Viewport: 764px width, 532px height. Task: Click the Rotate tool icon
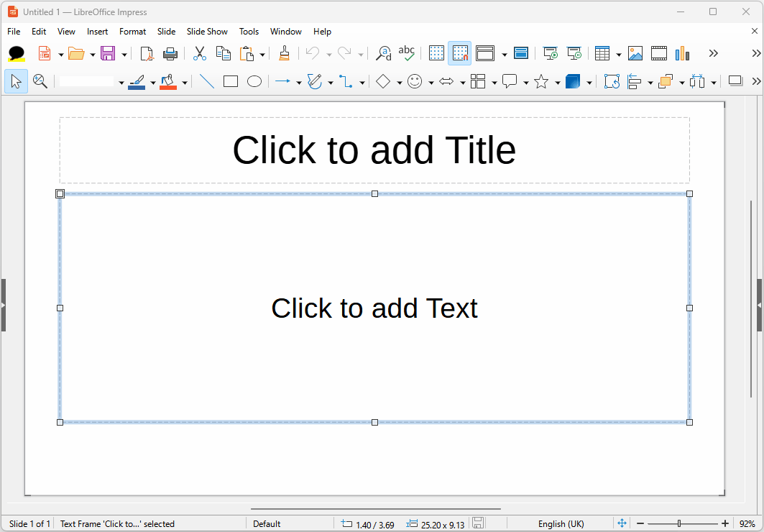point(612,81)
